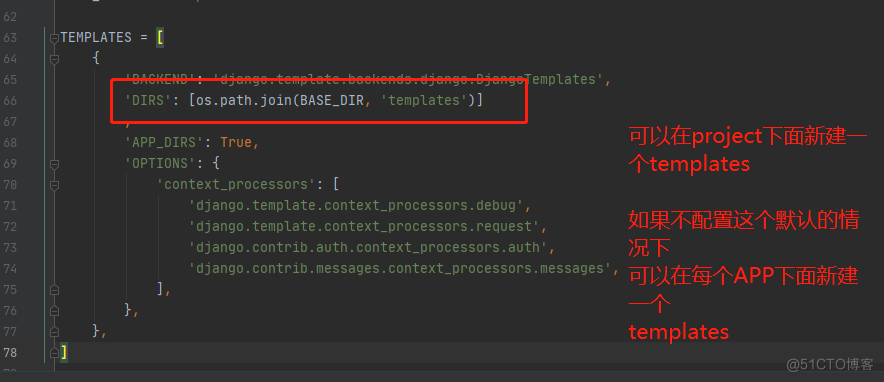Click the fold end marker on line 78
The width and height of the screenshot is (884, 382).
54,353
